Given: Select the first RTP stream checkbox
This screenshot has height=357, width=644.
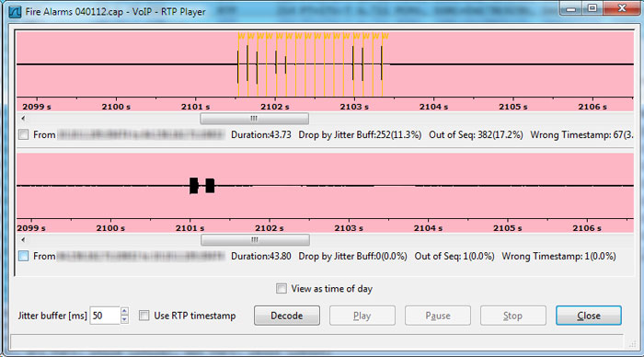Looking at the screenshot, I should [24, 134].
